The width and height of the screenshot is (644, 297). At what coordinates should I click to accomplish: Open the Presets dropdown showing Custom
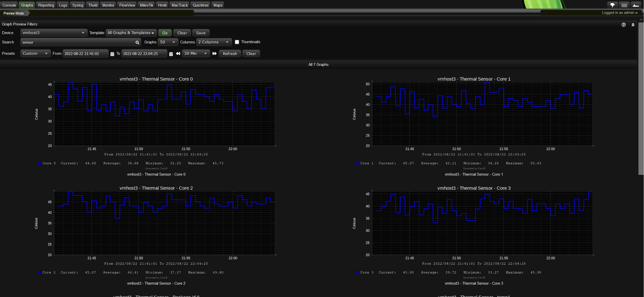35,53
